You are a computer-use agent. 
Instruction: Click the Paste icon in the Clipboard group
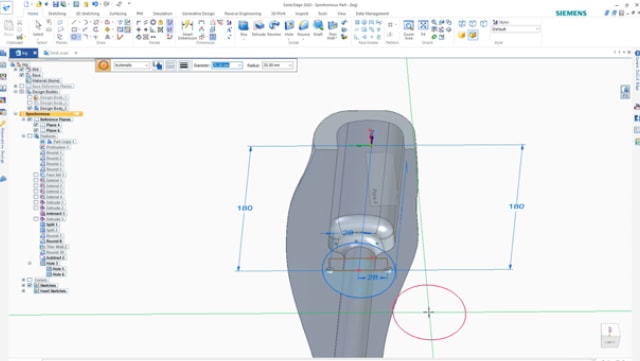(8, 29)
